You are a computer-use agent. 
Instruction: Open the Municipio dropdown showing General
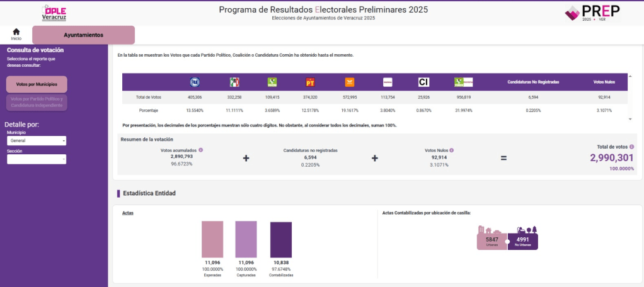pos(37,140)
